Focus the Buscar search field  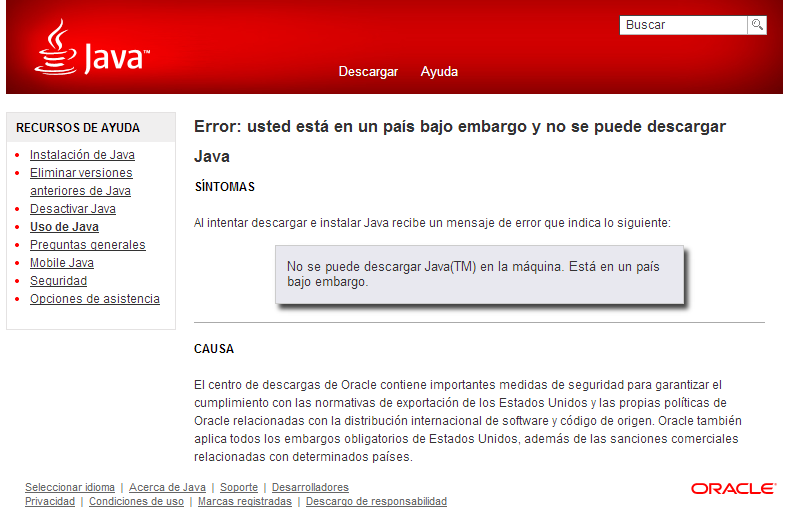pyautogui.click(x=683, y=25)
